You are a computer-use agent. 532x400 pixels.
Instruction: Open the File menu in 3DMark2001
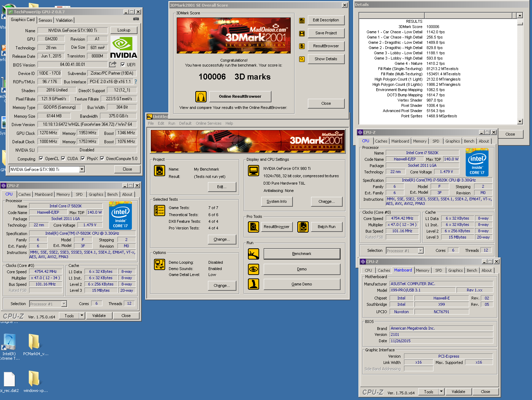[x=151, y=123]
